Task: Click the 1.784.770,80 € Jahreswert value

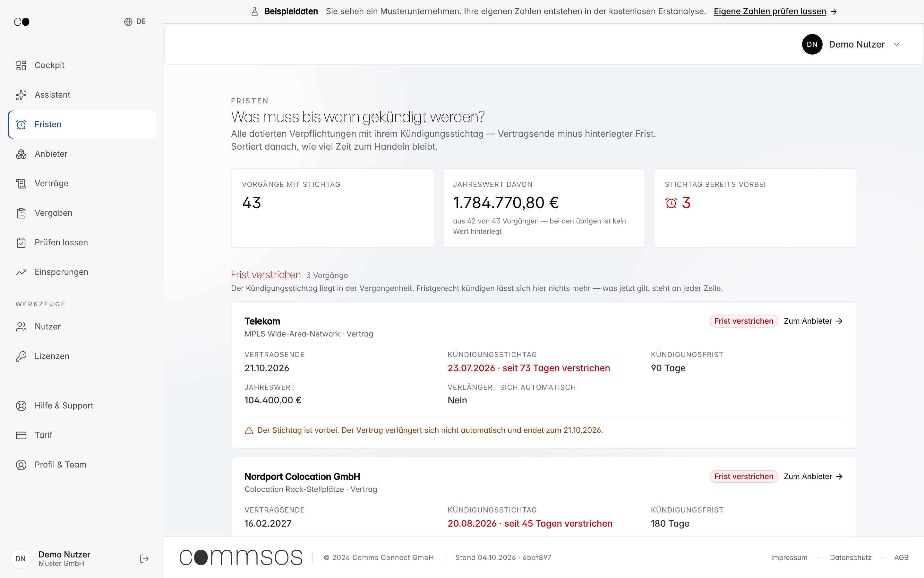Action: (506, 203)
